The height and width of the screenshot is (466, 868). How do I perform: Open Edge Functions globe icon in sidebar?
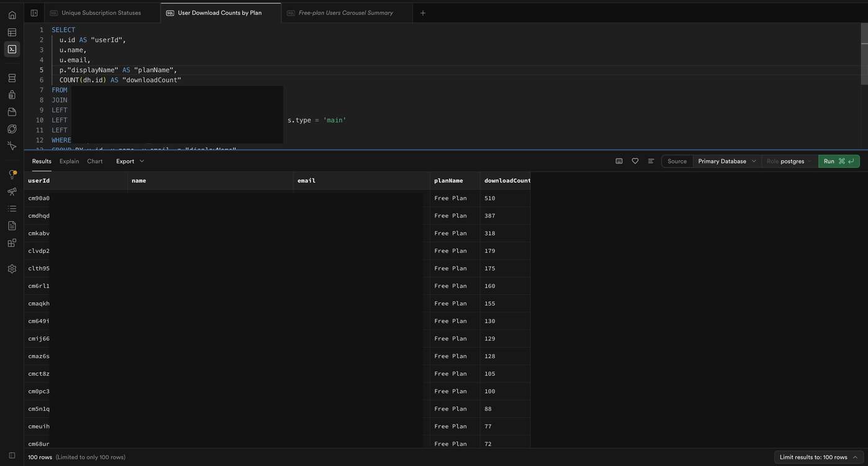click(x=12, y=129)
